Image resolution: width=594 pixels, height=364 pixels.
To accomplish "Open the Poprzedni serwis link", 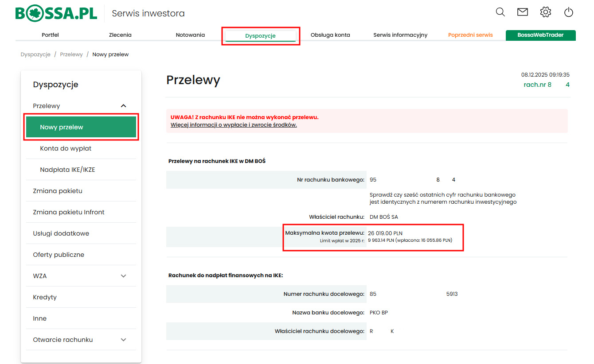I will (470, 35).
